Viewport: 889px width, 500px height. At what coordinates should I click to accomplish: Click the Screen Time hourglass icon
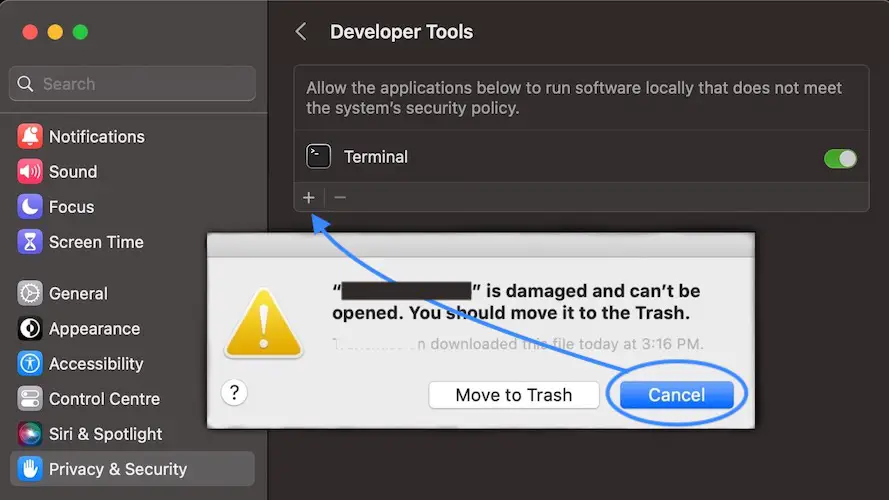(x=29, y=242)
